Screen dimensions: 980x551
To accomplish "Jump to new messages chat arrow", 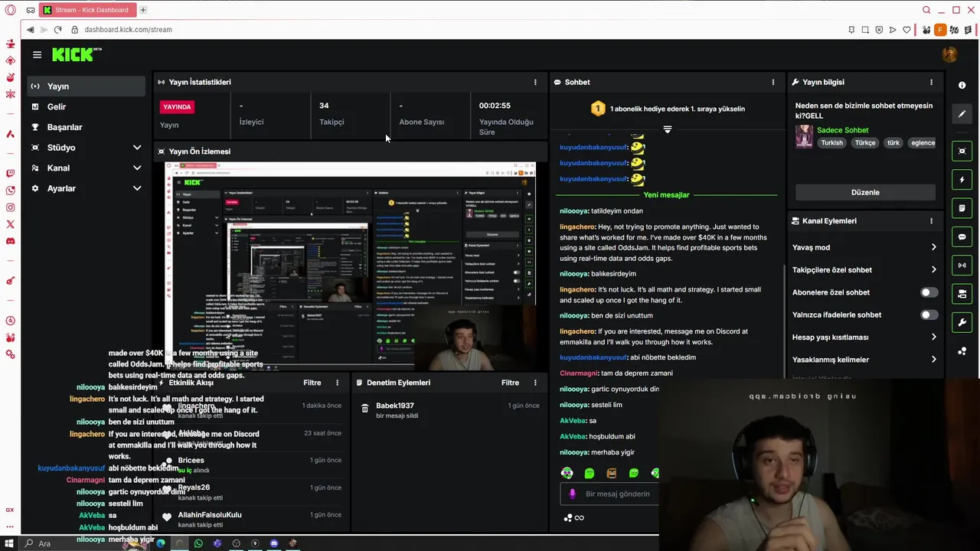I will click(667, 129).
